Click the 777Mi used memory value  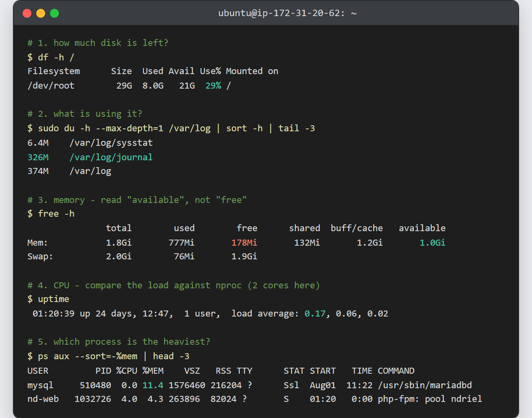[x=181, y=243]
